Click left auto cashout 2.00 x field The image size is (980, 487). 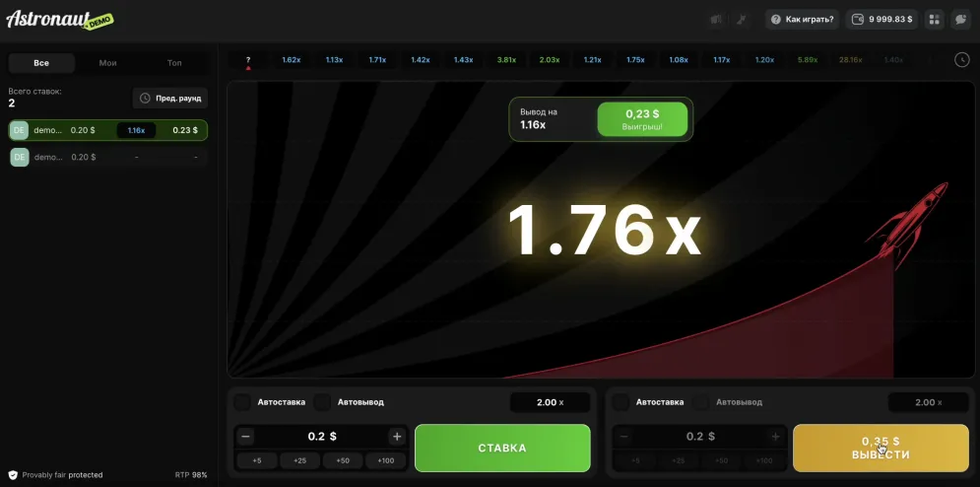pyautogui.click(x=550, y=402)
